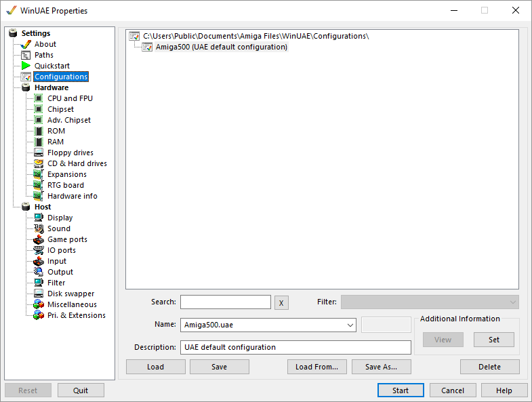Open the Expansions settings page
Viewport: 532px width, 402px height.
click(67, 174)
